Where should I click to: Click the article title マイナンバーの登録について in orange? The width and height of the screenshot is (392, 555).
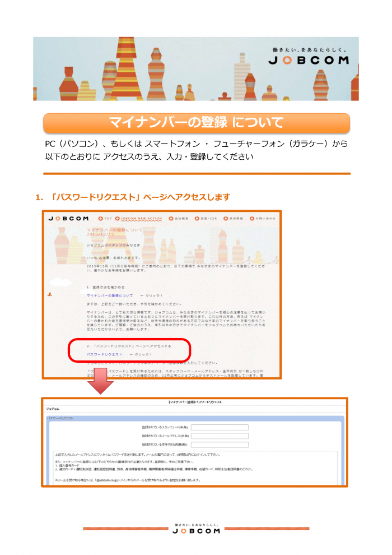[x=115, y=230]
